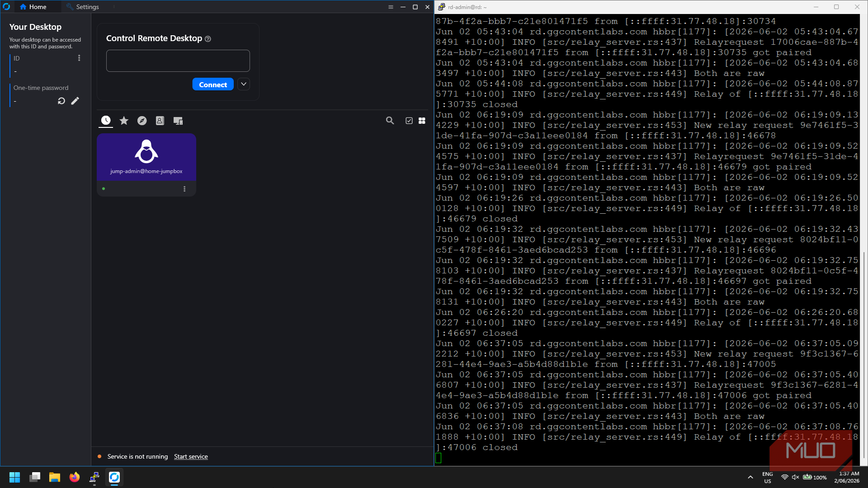This screenshot has height=488, width=868.
Task: Open Task View from the taskbar
Action: (35, 477)
